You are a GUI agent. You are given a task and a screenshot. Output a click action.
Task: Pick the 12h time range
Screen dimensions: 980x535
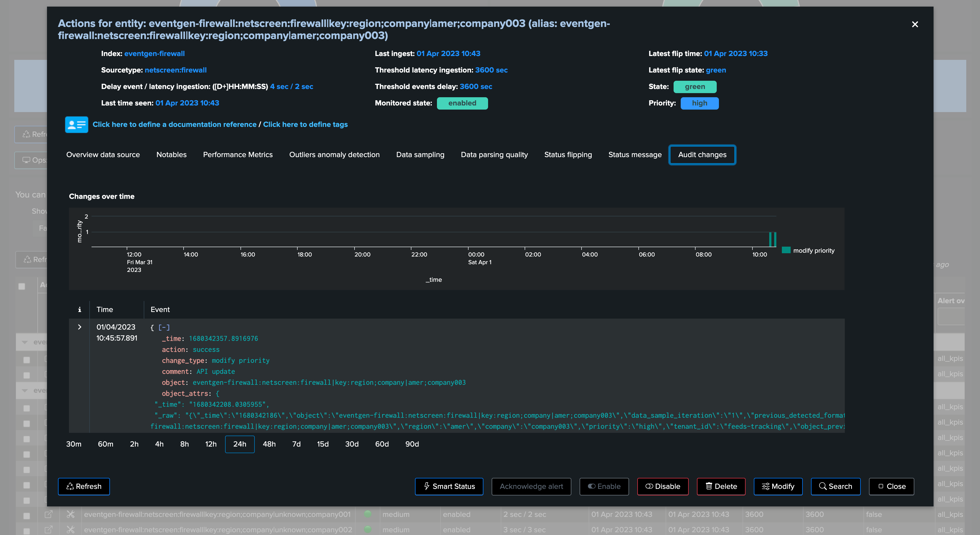click(x=211, y=444)
